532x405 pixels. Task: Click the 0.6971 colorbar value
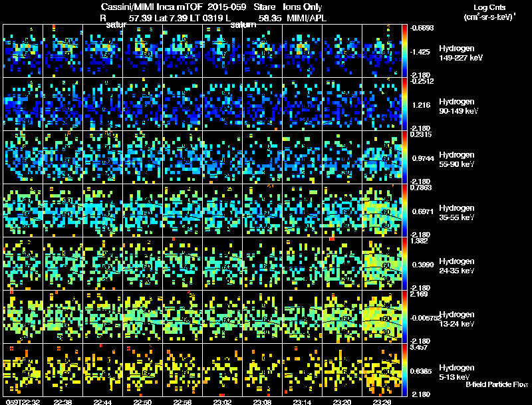tap(423, 211)
